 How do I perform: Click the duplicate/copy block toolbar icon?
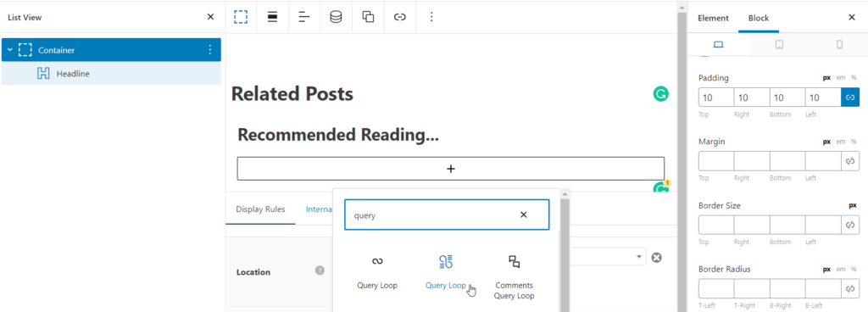[x=368, y=17]
